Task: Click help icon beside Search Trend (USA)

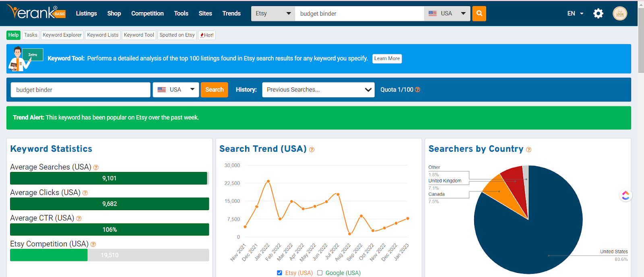Action: point(312,150)
